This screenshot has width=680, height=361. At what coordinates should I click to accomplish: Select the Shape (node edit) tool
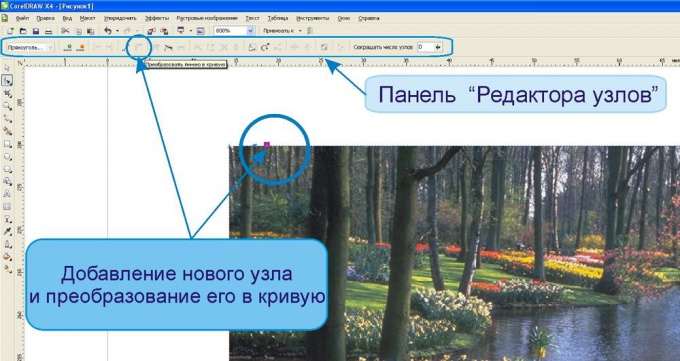point(7,81)
